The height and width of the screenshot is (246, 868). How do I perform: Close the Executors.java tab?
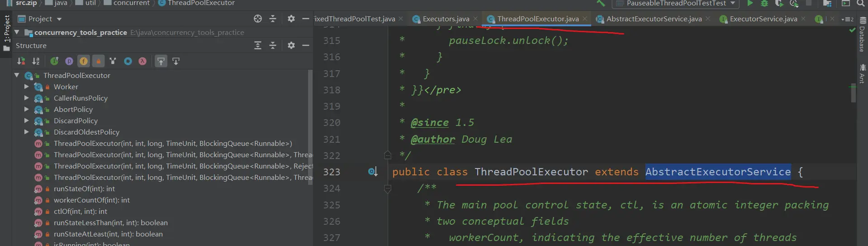(x=475, y=19)
